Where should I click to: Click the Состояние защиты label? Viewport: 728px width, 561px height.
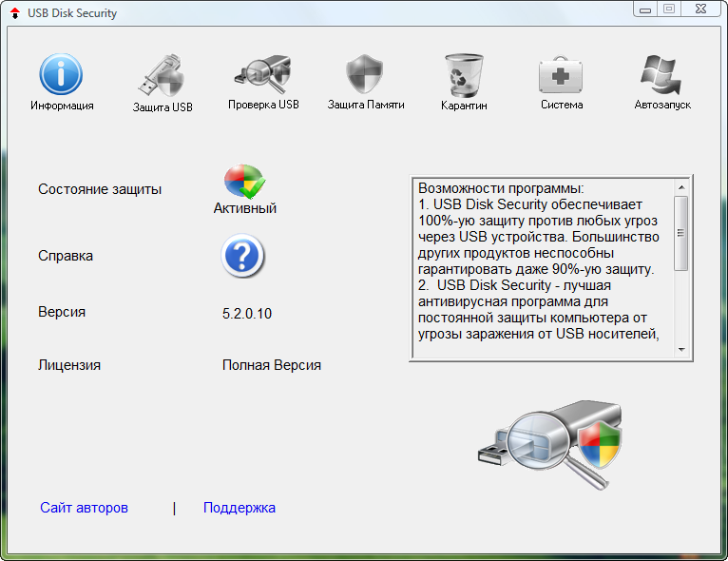pos(100,189)
